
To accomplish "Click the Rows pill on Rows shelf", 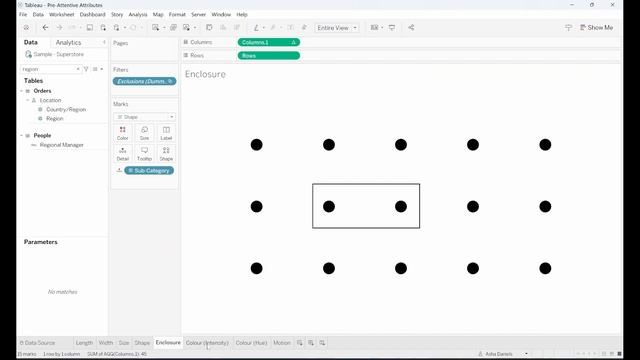I will click(x=269, y=56).
